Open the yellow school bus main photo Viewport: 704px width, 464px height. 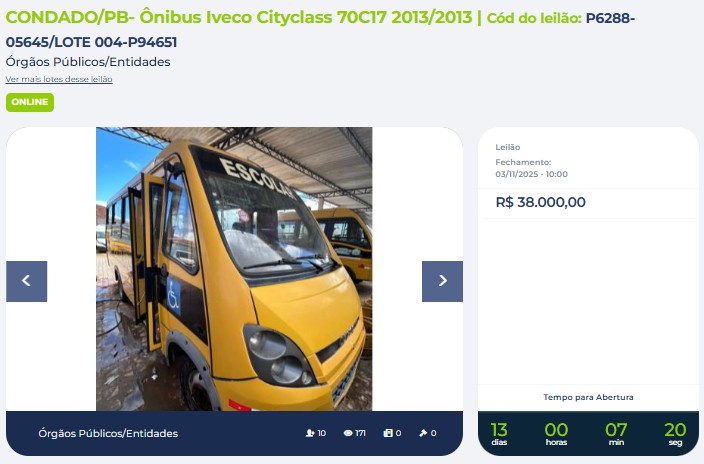[234, 269]
